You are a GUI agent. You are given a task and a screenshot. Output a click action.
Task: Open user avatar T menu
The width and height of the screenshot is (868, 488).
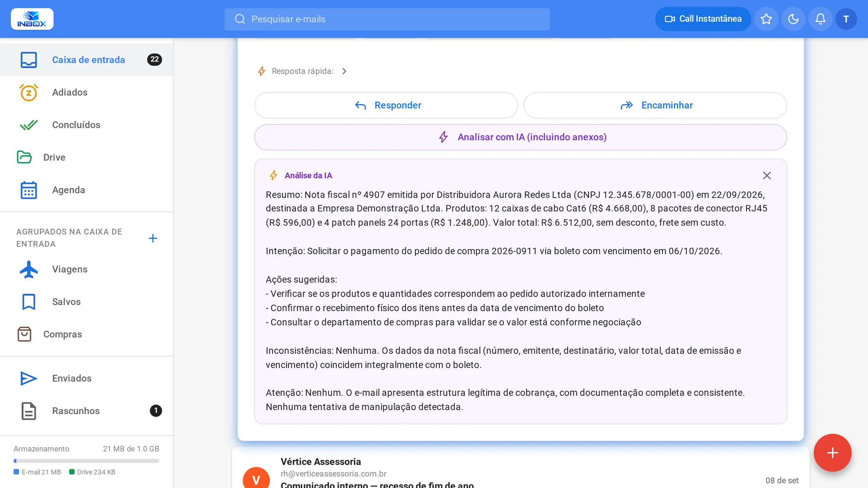(846, 19)
